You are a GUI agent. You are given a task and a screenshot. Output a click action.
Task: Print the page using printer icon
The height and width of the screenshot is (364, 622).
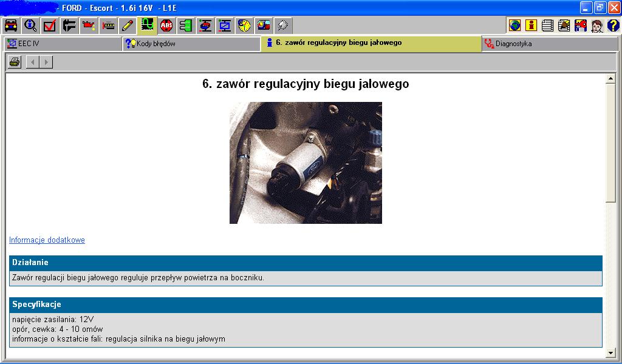(x=15, y=62)
